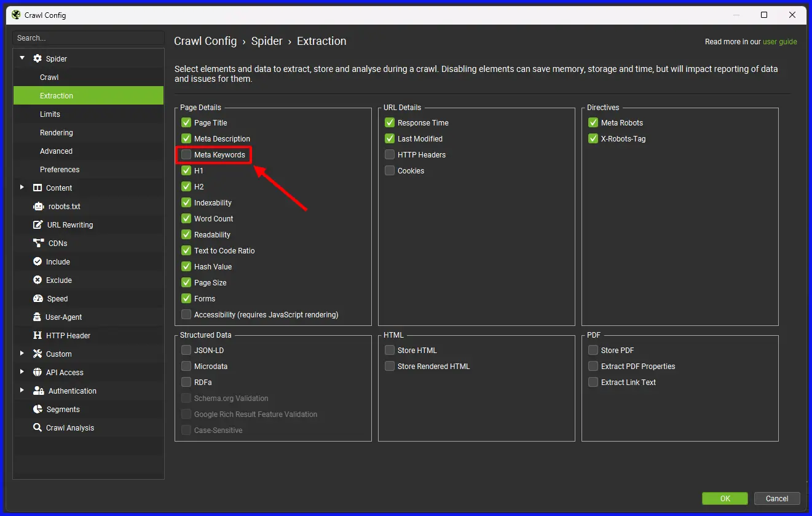The height and width of the screenshot is (516, 812).
Task: Click the Cancel button
Action: point(776,498)
